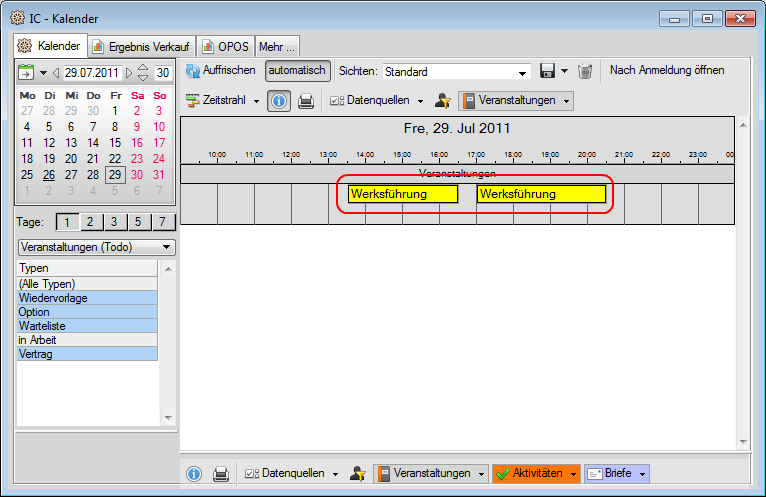The height and width of the screenshot is (497, 766).
Task: Click the delete view trash icon
Action: [586, 71]
